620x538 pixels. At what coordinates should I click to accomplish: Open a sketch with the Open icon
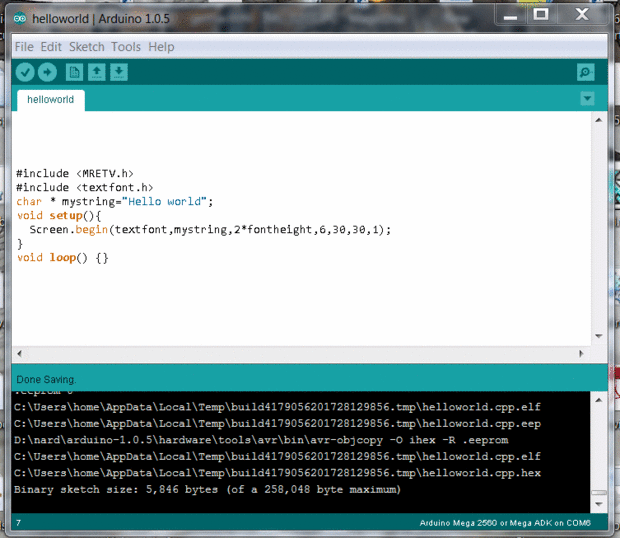pos(96,72)
